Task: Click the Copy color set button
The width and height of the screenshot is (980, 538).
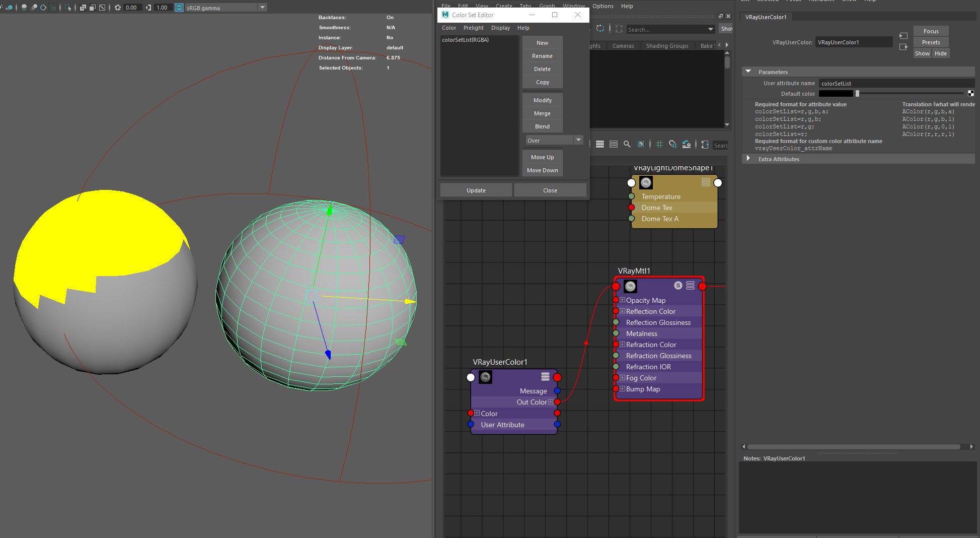Action: (542, 82)
